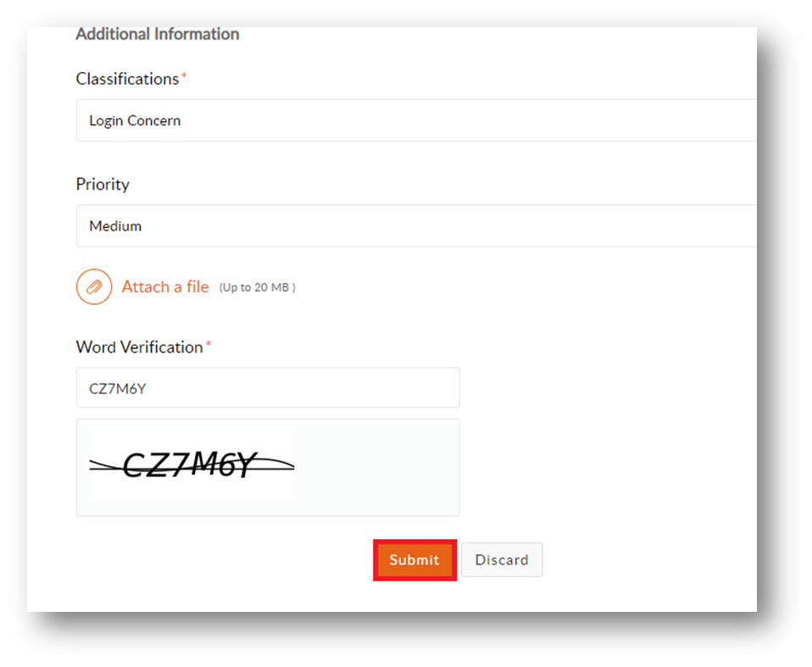
Task: Click the Word Verification label
Action: (x=139, y=347)
